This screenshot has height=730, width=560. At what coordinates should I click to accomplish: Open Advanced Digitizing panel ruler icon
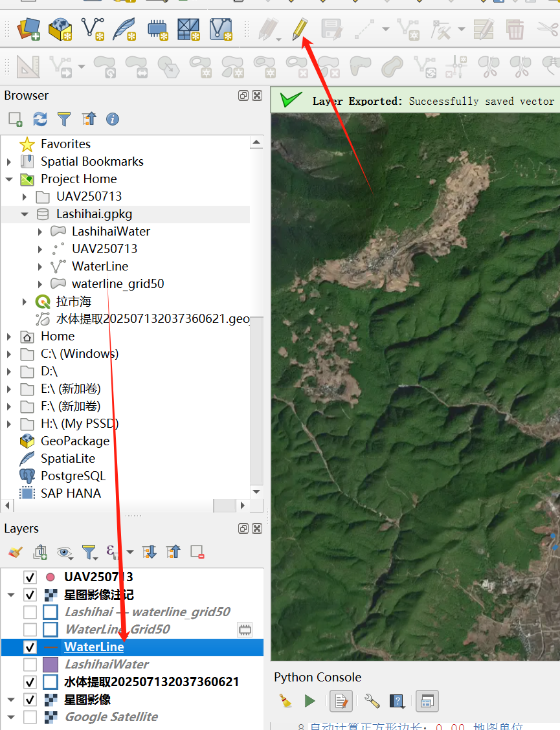(28, 67)
